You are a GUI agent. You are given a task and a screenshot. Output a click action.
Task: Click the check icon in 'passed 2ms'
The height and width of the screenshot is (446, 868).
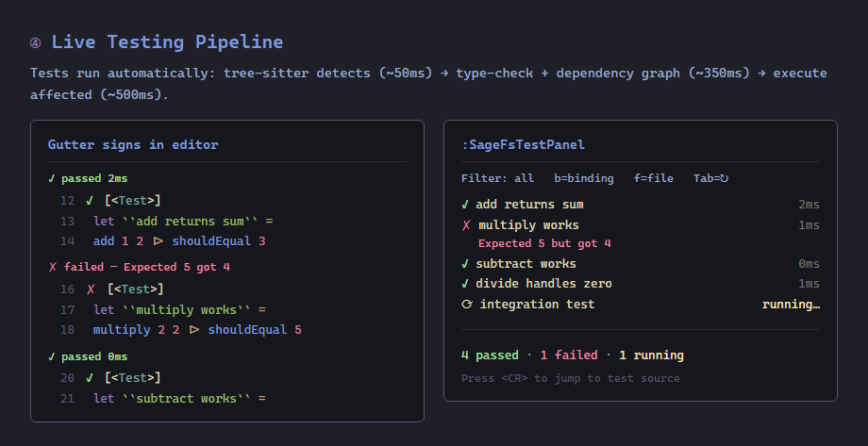click(52, 178)
